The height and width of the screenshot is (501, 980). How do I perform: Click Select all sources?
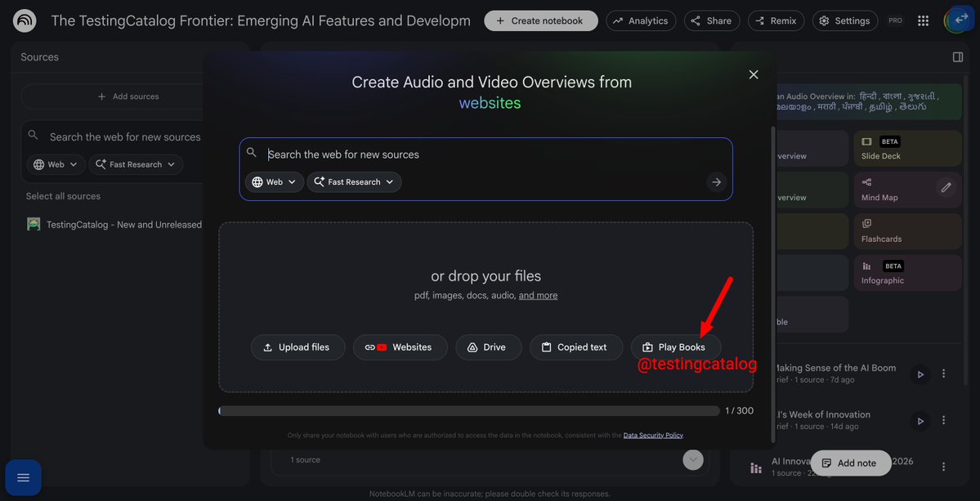[x=63, y=196]
